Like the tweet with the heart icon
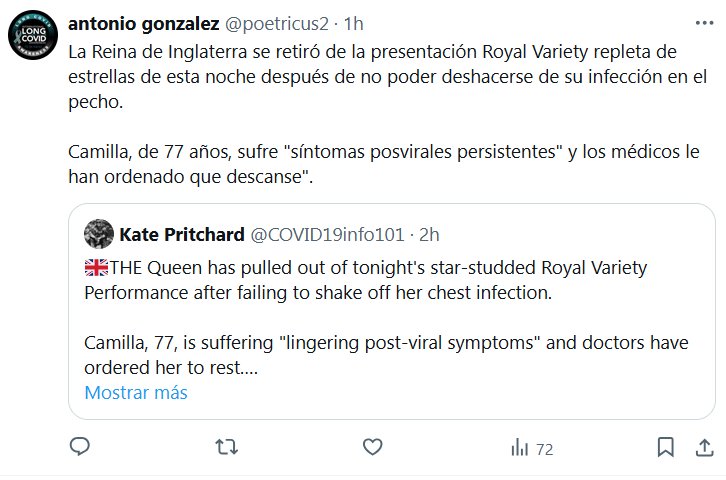Viewport: 726px width, 480px height. click(372, 448)
